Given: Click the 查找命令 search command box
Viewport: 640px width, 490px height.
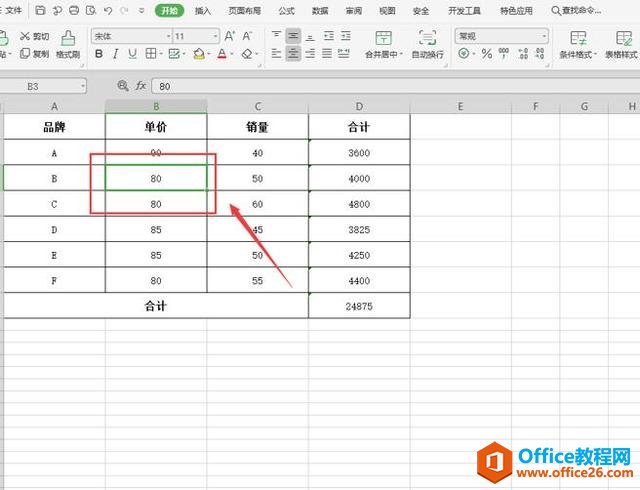Looking at the screenshot, I should pos(576,10).
